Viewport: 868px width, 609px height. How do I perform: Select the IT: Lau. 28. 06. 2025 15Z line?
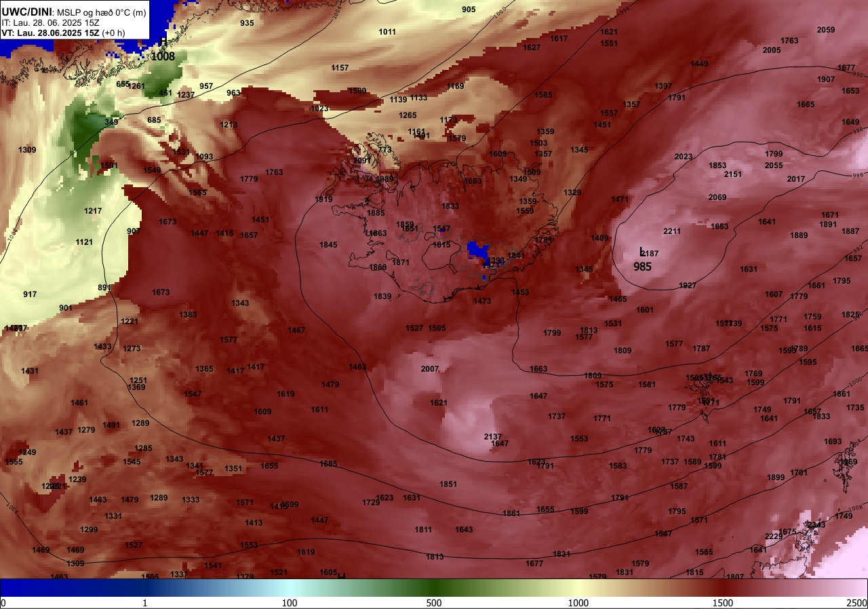pyautogui.click(x=51, y=22)
